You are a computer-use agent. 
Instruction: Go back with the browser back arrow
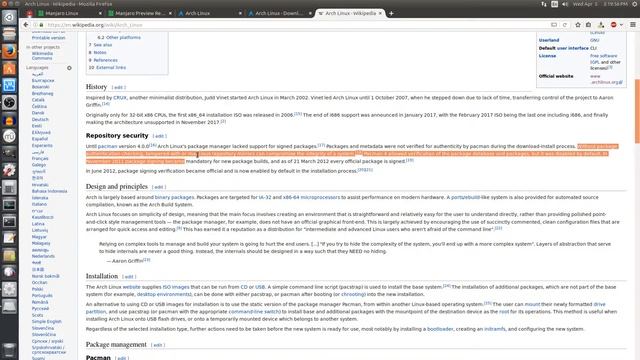point(26,25)
